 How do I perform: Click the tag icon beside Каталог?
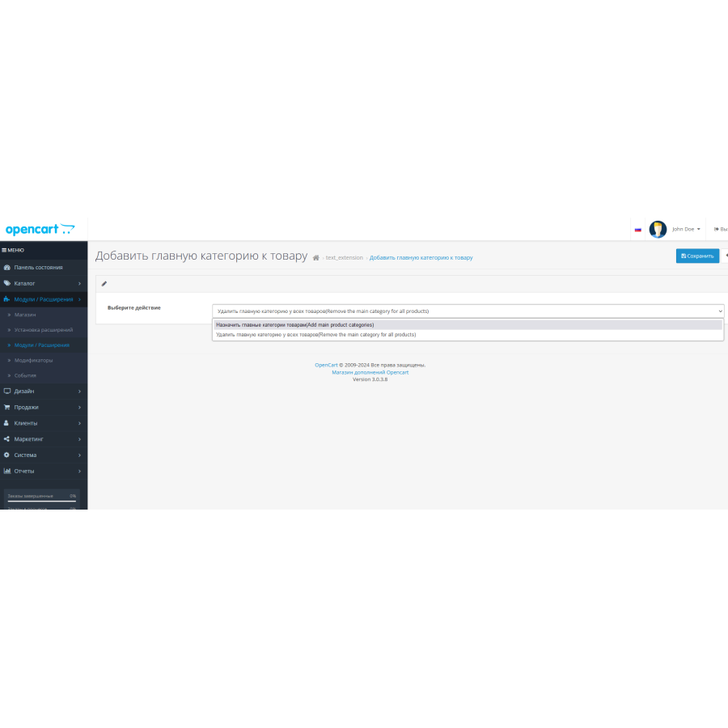(x=7, y=283)
